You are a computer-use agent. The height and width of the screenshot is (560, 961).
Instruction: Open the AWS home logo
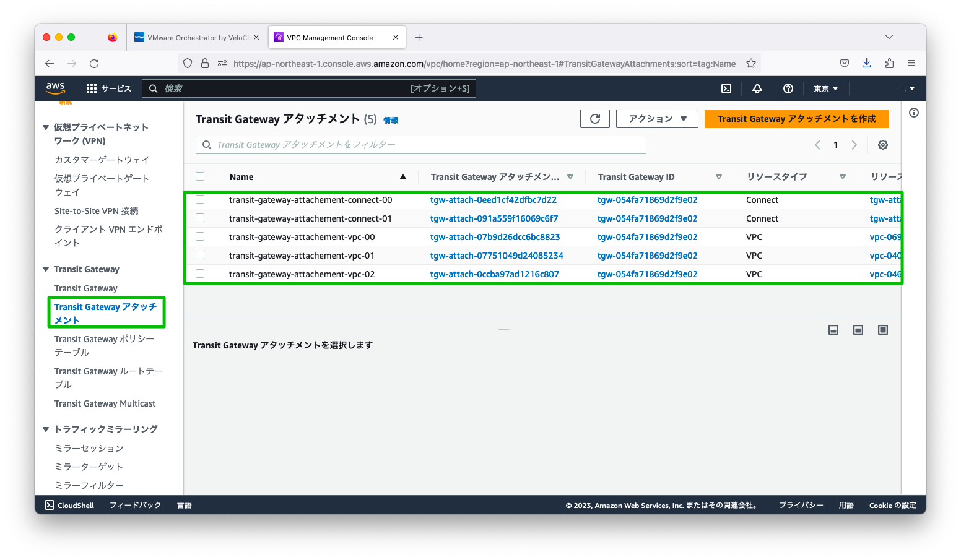tap(55, 88)
